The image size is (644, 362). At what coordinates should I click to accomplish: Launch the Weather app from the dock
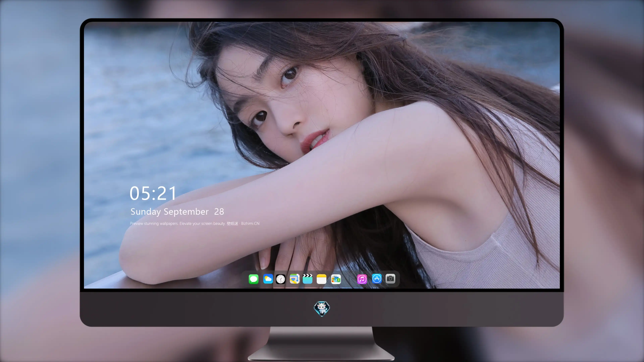268,279
